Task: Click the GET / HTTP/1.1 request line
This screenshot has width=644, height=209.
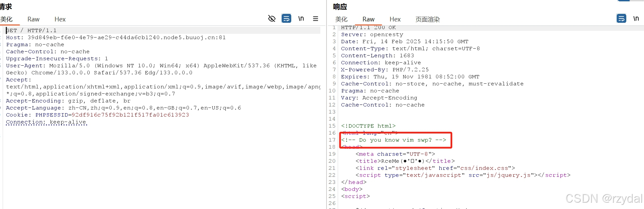Action: point(31,30)
